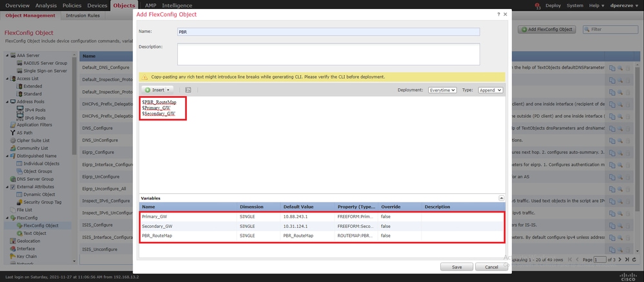Click the page number input field
The image size is (644, 282).
coord(600,259)
